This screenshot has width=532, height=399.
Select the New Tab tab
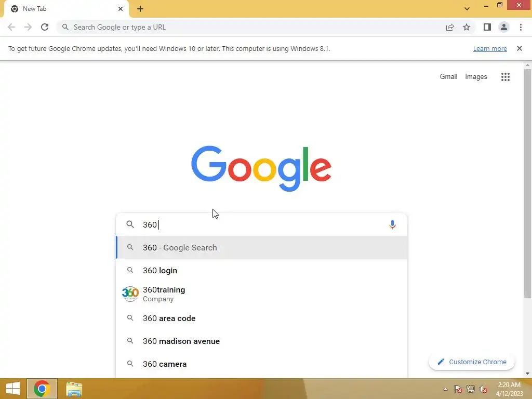pos(66,9)
